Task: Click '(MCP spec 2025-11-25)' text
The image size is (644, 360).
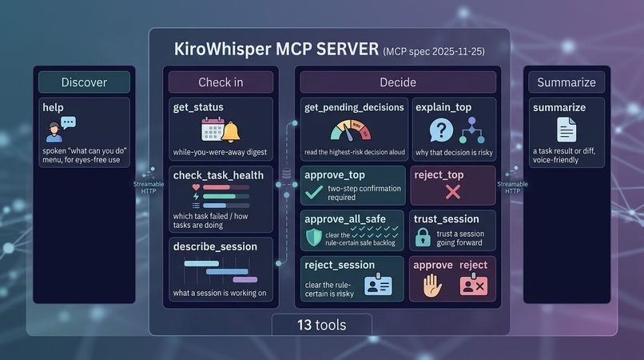Action: (x=434, y=51)
